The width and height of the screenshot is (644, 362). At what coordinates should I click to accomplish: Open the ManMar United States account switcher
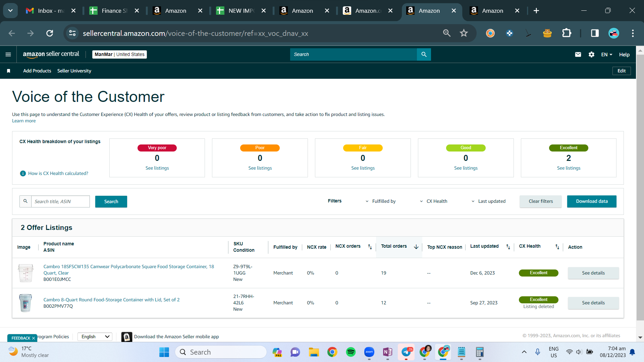pos(119,54)
